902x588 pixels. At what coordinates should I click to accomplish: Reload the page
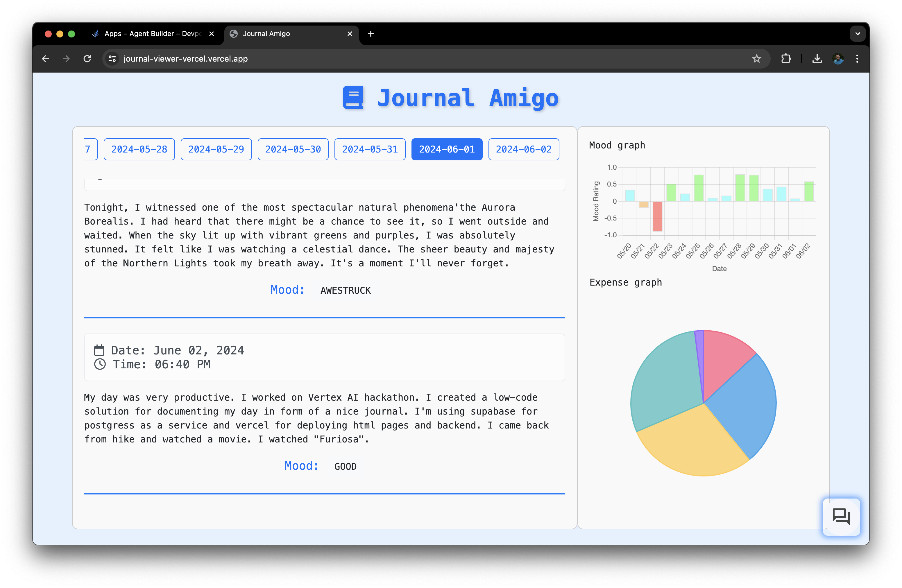tap(87, 59)
